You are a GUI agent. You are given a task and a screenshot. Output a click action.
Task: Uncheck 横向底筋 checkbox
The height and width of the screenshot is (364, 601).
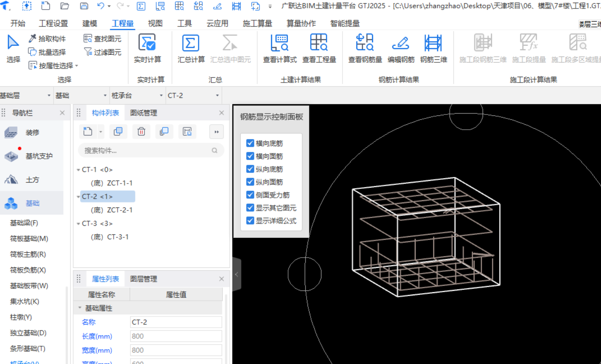click(x=250, y=144)
